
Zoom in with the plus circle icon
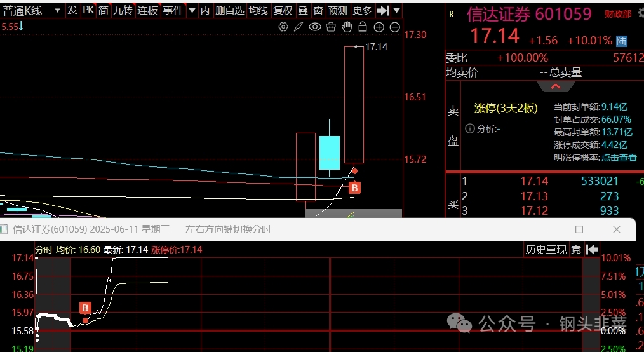pyautogui.click(x=379, y=27)
